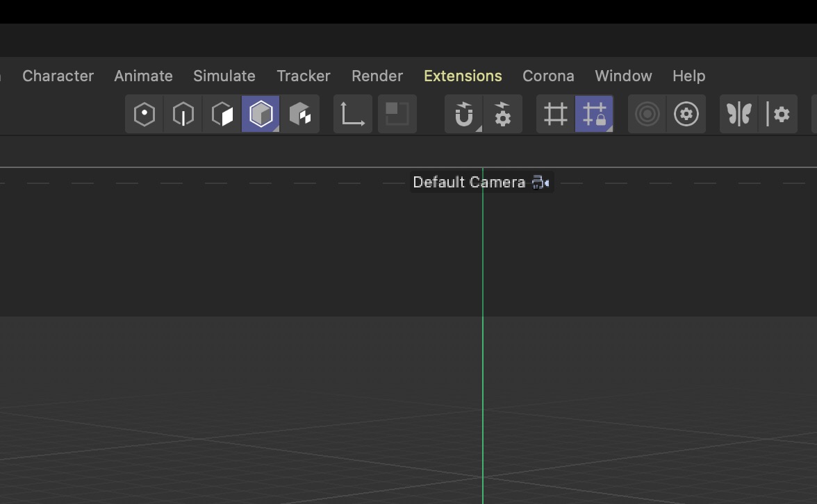817x504 pixels.
Task: Click the Default Camera label
Action: 469,182
